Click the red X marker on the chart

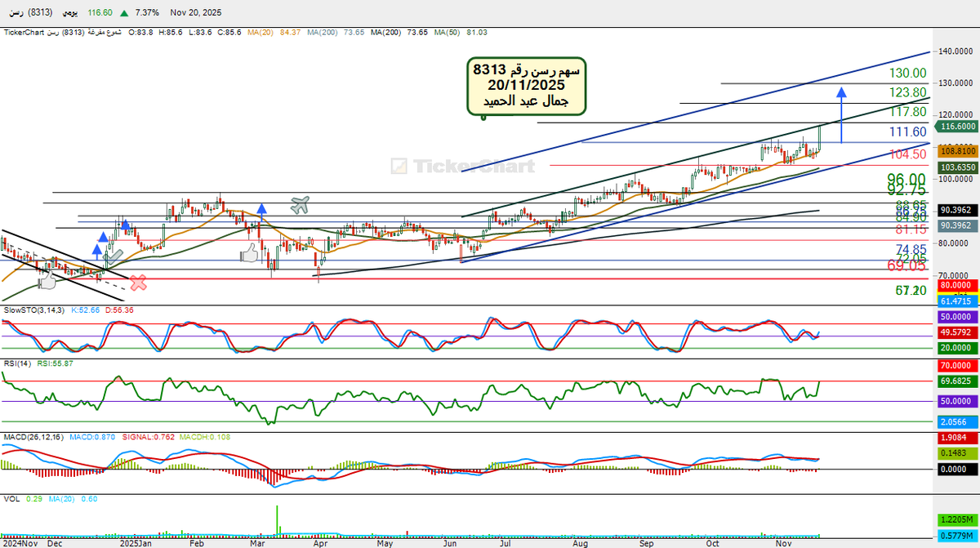139,283
